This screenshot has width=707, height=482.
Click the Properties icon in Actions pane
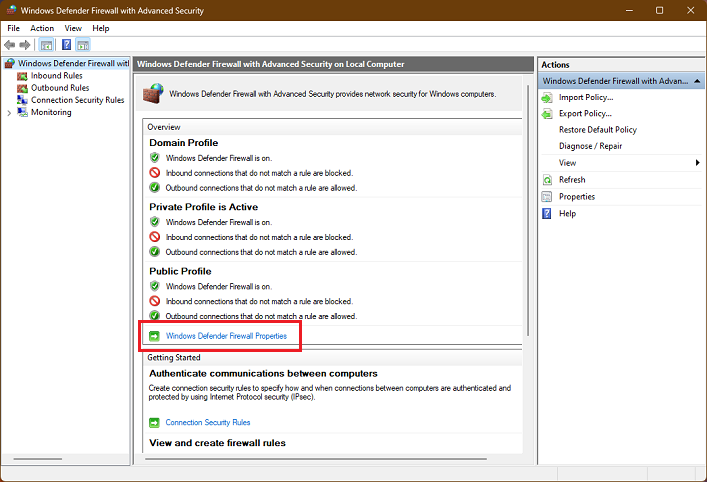(x=547, y=197)
